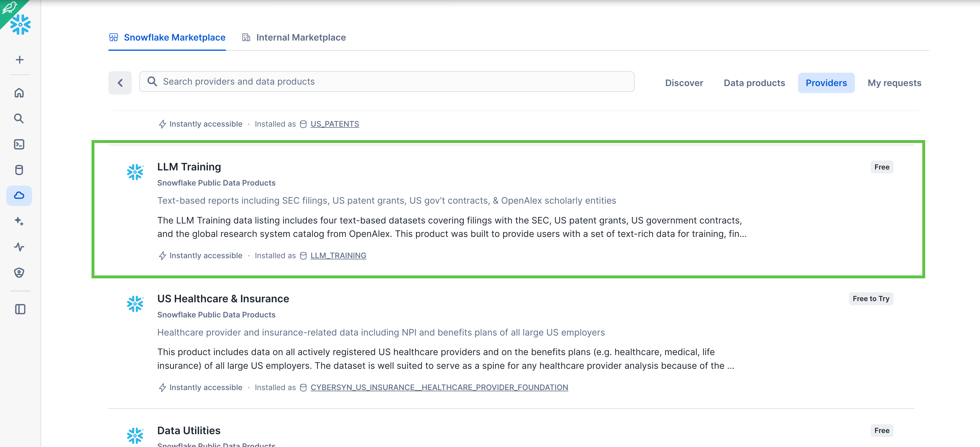Screen dimensions: 980x447
Task: Click Snowflake Public Data Products under US Healthcare
Action: point(216,315)
